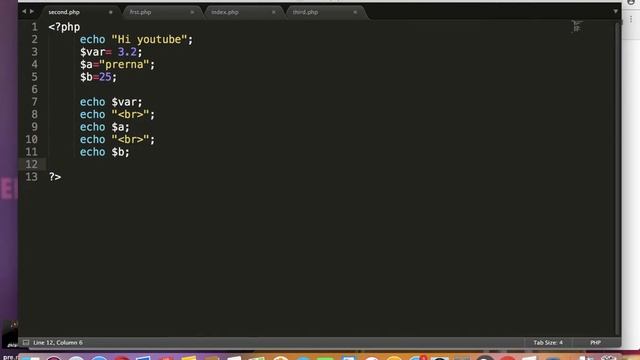Close the index.php tab
The height and width of the screenshot is (360, 640).
(273, 12)
